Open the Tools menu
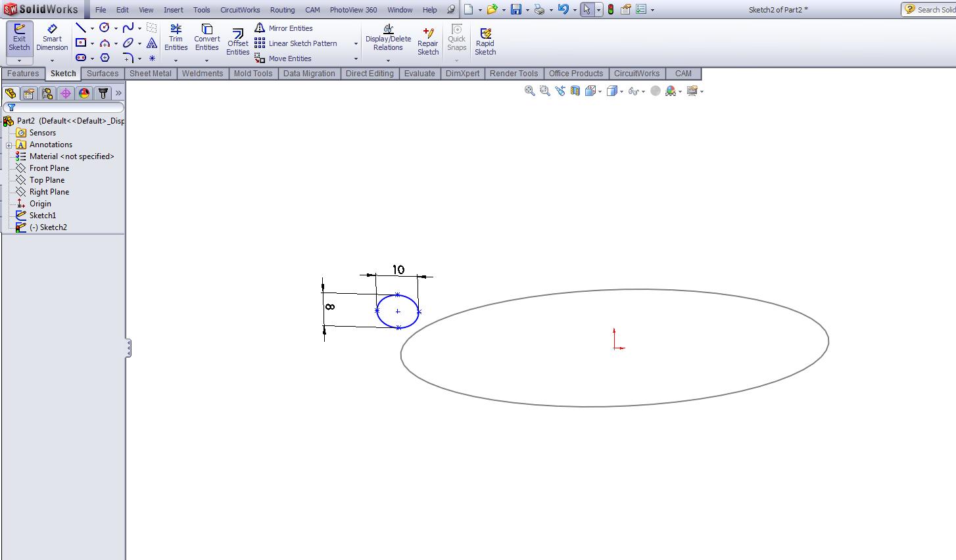This screenshot has height=560, width=956. tap(202, 10)
